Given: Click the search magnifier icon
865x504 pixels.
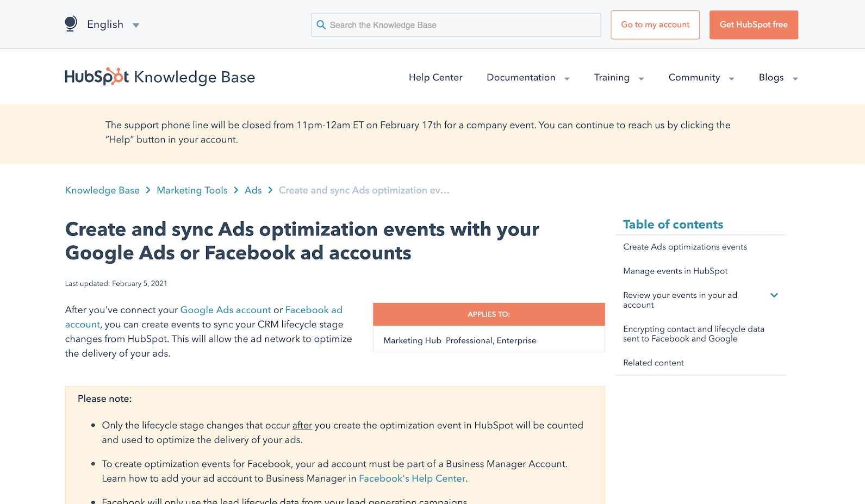Looking at the screenshot, I should 321,25.
